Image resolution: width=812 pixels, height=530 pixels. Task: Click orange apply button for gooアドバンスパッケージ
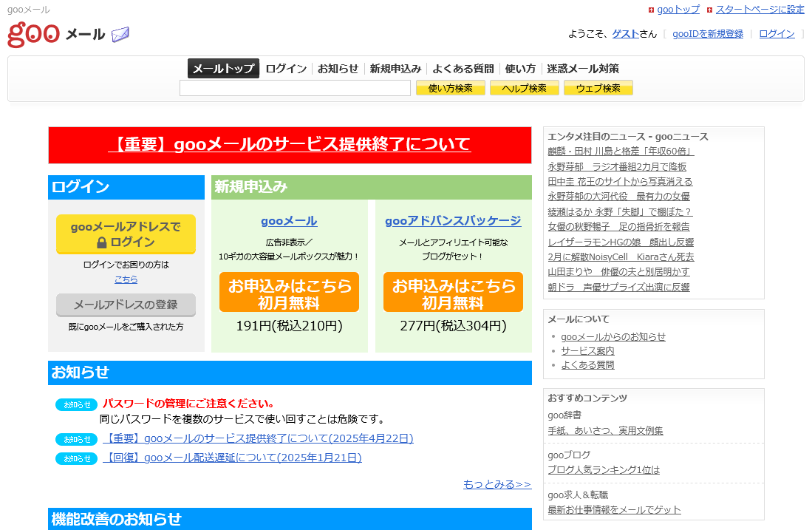(453, 292)
